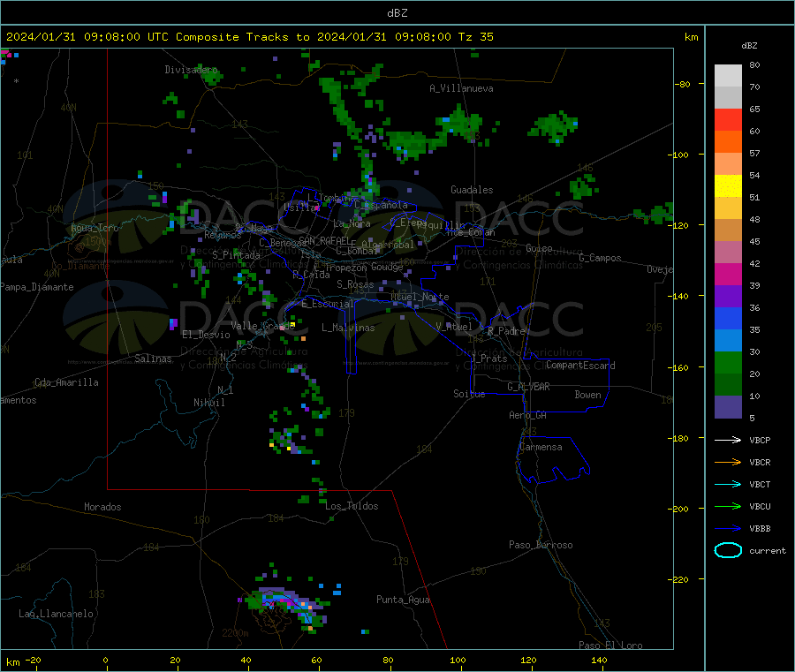Image resolution: width=795 pixels, height=672 pixels.
Task: Click the 'Cda_Amarilla' place label
Action: point(66,382)
